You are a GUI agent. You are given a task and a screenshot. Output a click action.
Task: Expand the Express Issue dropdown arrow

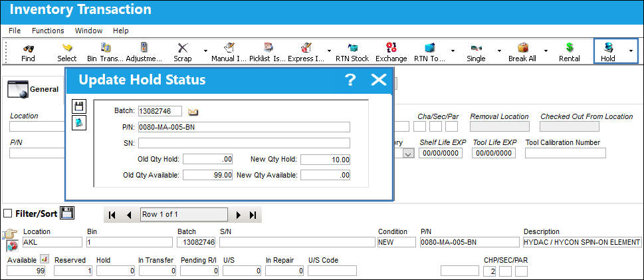coord(329,51)
